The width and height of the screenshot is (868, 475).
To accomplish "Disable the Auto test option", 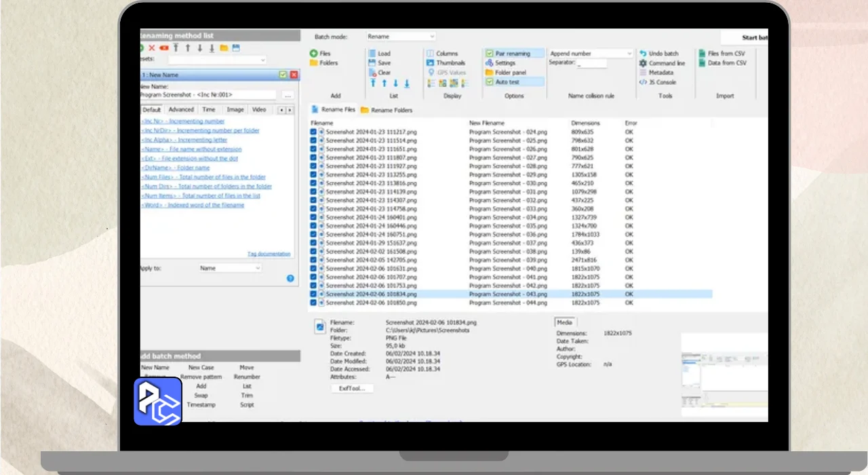I will click(x=490, y=82).
